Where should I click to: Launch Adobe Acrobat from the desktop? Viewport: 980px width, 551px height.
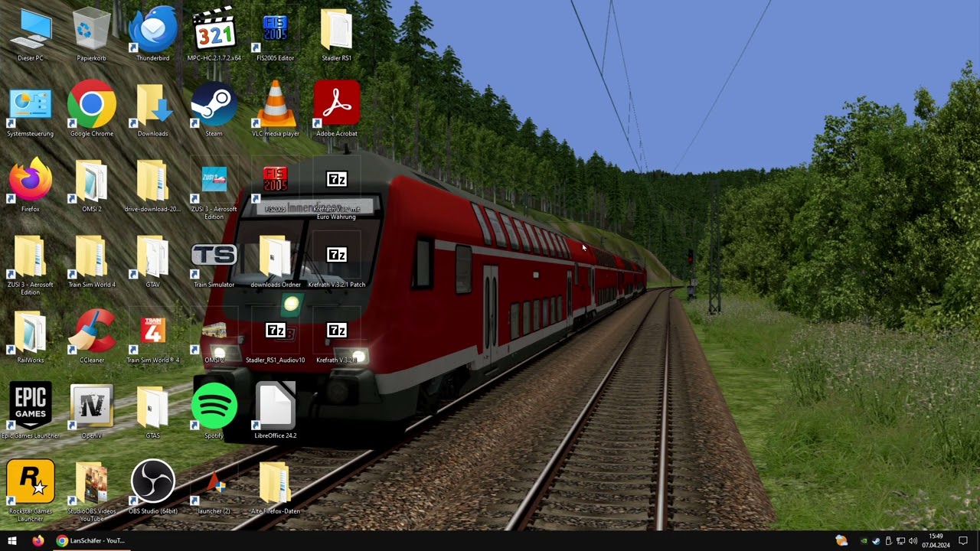click(x=337, y=110)
